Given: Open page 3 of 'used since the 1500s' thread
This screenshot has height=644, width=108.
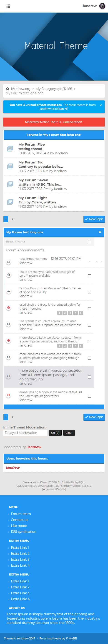Looking at the screenshot, I should point(70,313).
